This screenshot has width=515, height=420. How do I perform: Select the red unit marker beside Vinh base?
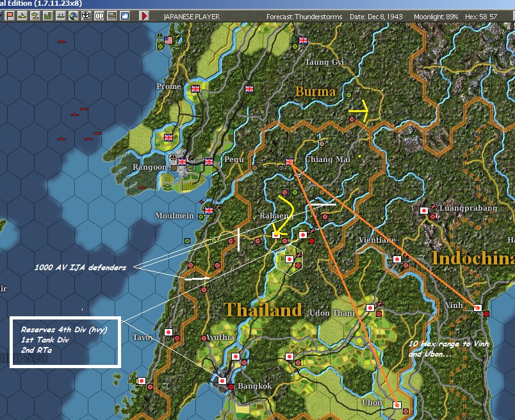pyautogui.click(x=486, y=314)
